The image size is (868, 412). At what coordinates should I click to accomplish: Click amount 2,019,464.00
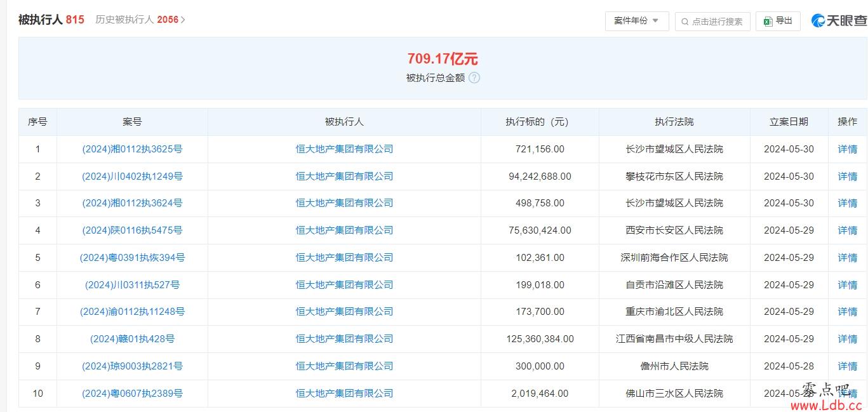540,394
